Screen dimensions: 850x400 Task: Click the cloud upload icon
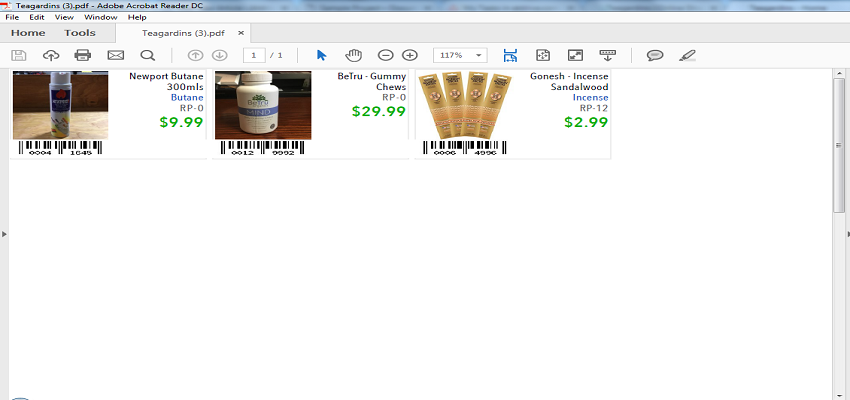click(x=51, y=55)
